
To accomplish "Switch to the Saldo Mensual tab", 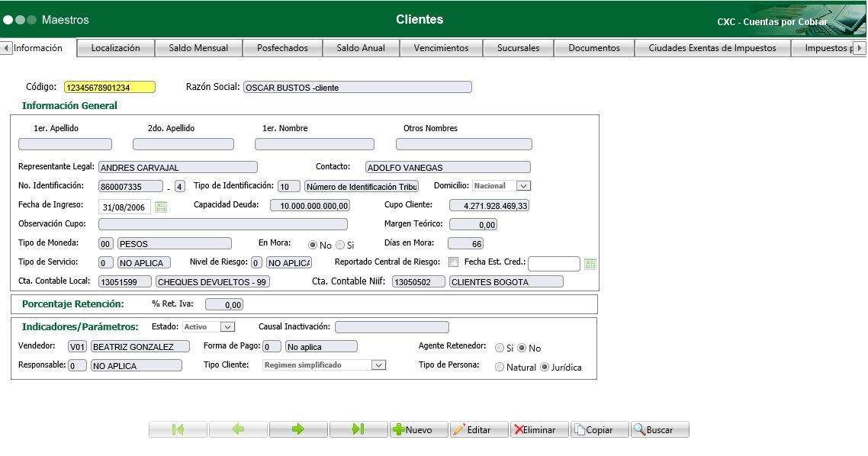I will [198, 48].
